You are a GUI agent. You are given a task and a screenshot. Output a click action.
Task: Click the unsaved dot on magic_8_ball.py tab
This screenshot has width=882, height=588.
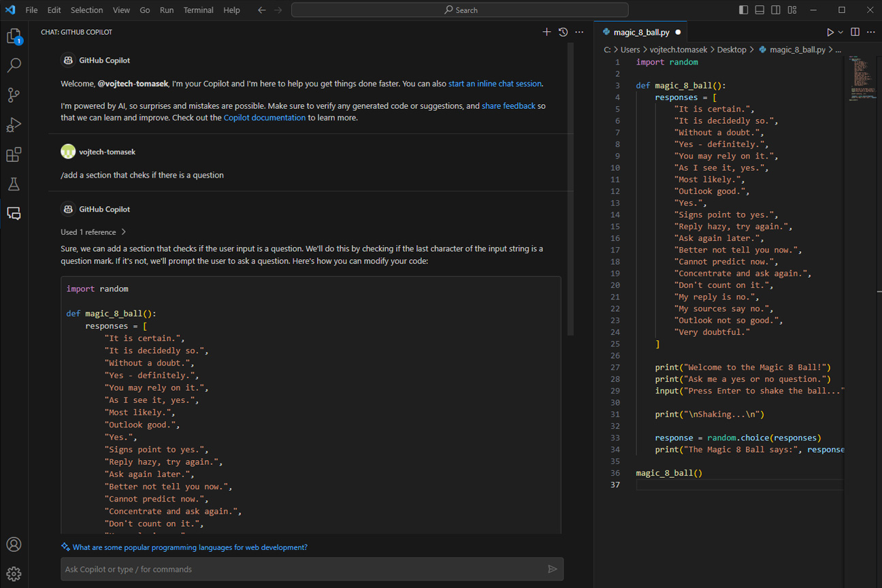pos(678,32)
